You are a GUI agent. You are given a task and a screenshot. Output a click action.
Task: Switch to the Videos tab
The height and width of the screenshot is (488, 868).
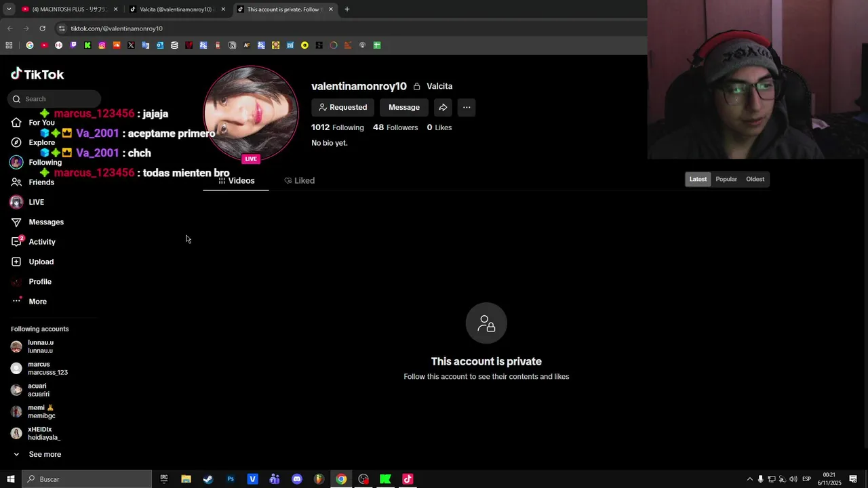click(x=236, y=180)
